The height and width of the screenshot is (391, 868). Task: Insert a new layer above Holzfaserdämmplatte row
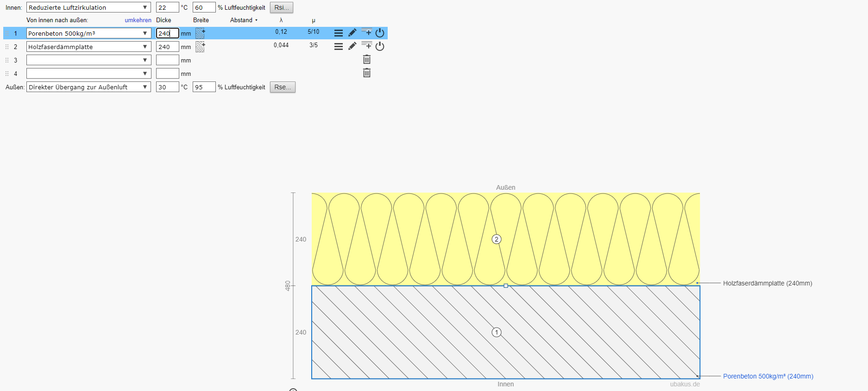coord(366,45)
